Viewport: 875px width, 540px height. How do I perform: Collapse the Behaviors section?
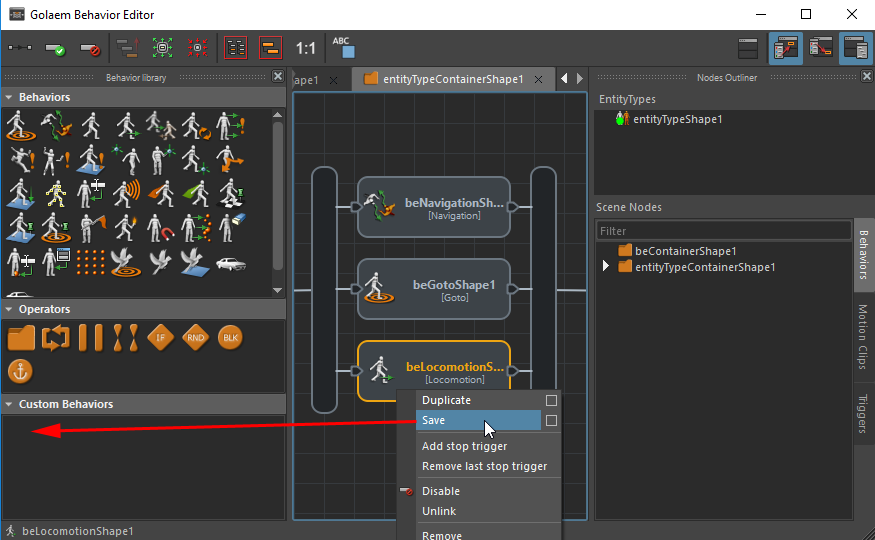(9, 97)
